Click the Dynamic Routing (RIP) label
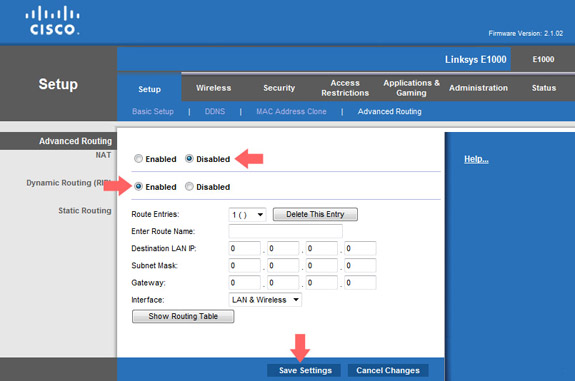The image size is (575, 381). (69, 183)
